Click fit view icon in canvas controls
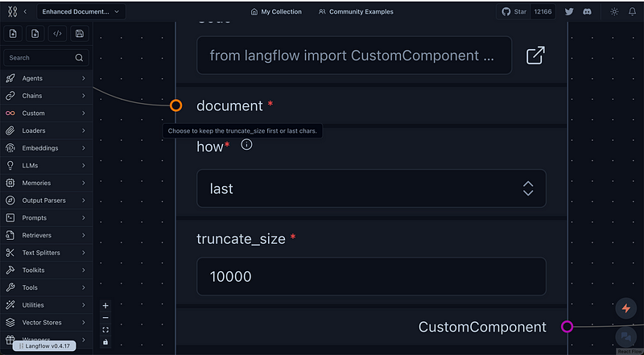 tap(105, 330)
